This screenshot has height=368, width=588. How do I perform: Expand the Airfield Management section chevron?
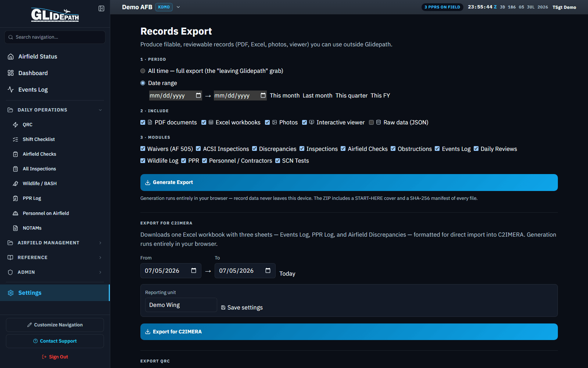[x=100, y=243]
